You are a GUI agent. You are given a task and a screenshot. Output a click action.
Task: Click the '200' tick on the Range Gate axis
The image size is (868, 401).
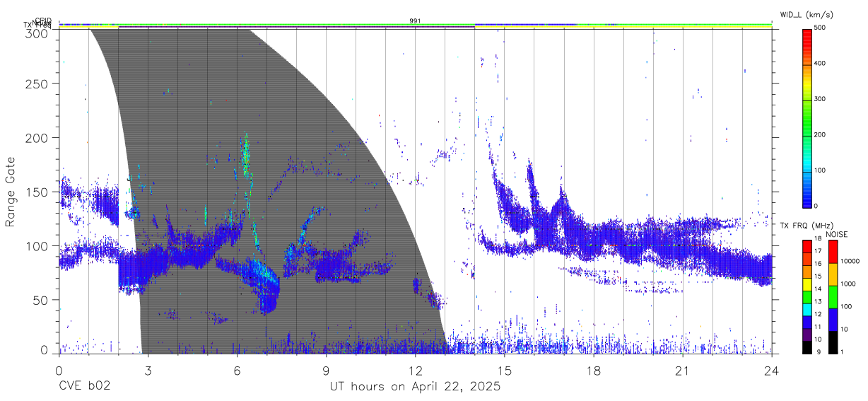click(37, 138)
